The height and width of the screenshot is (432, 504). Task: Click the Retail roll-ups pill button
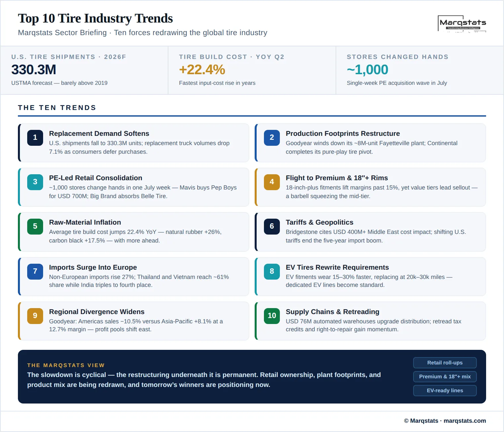[445, 363]
